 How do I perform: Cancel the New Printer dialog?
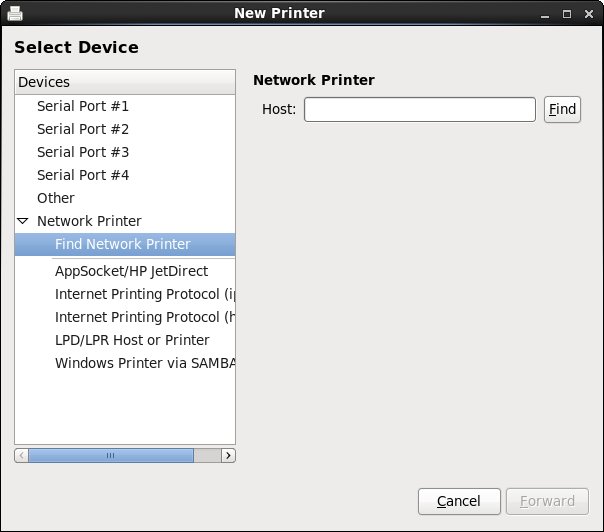coord(459,501)
